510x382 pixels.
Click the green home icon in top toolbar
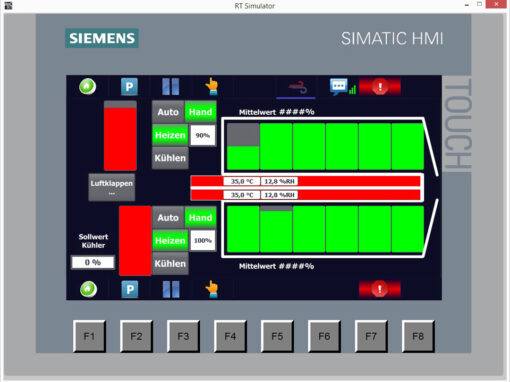point(87,87)
